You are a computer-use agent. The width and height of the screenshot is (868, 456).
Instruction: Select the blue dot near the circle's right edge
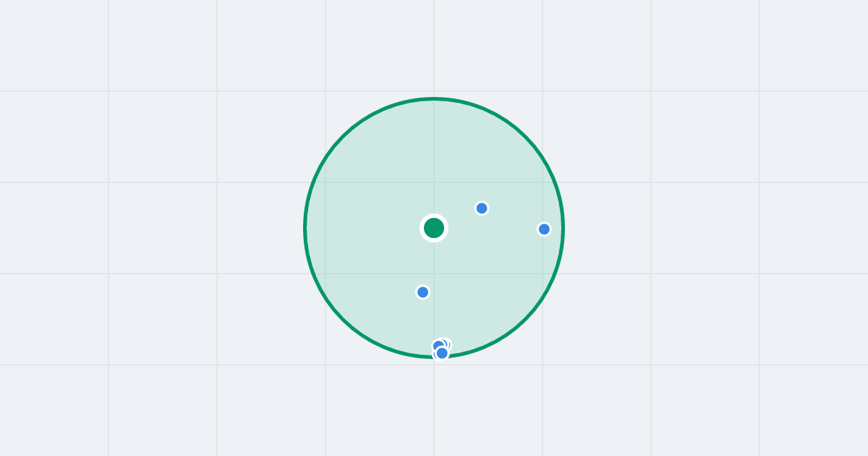point(545,229)
